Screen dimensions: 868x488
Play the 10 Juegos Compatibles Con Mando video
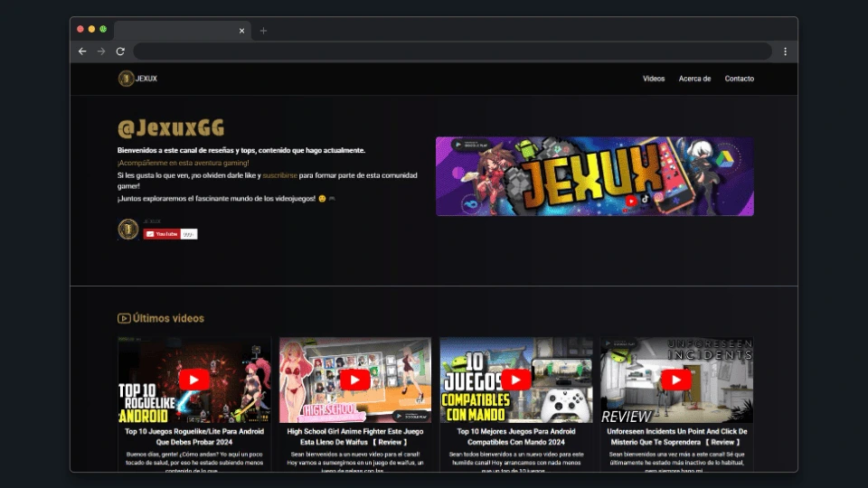point(515,380)
